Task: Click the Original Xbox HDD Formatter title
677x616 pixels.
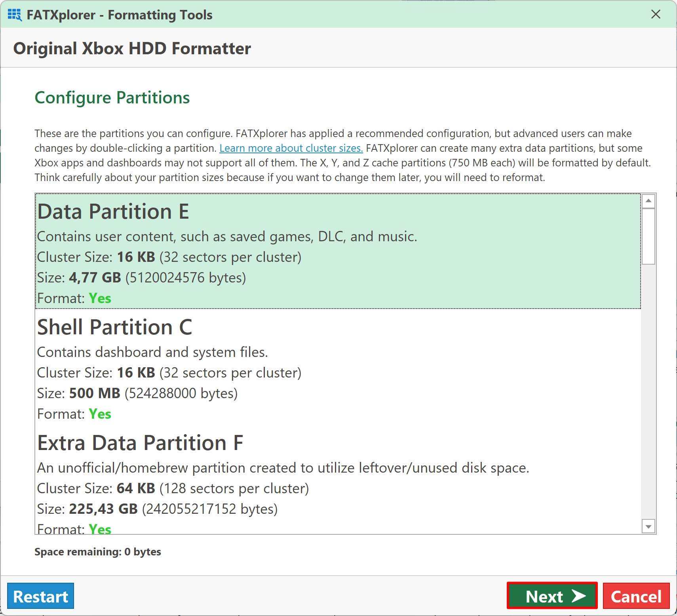Action: point(132,48)
